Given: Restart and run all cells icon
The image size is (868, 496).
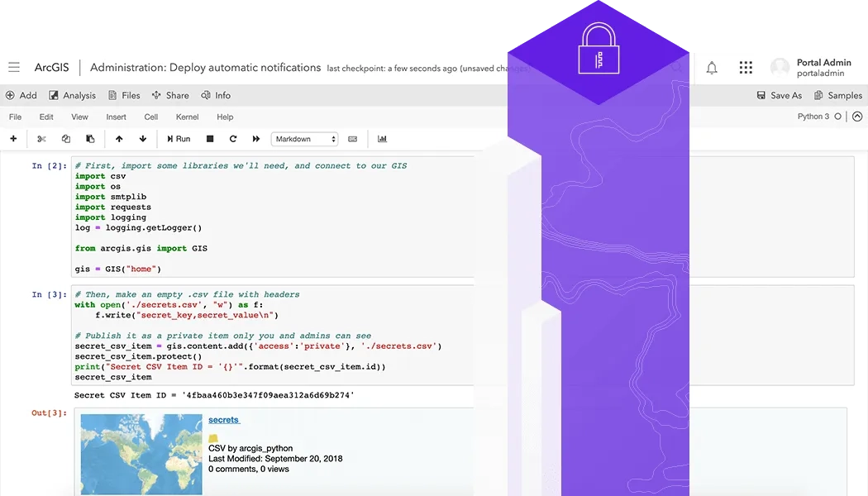Looking at the screenshot, I should (x=255, y=139).
